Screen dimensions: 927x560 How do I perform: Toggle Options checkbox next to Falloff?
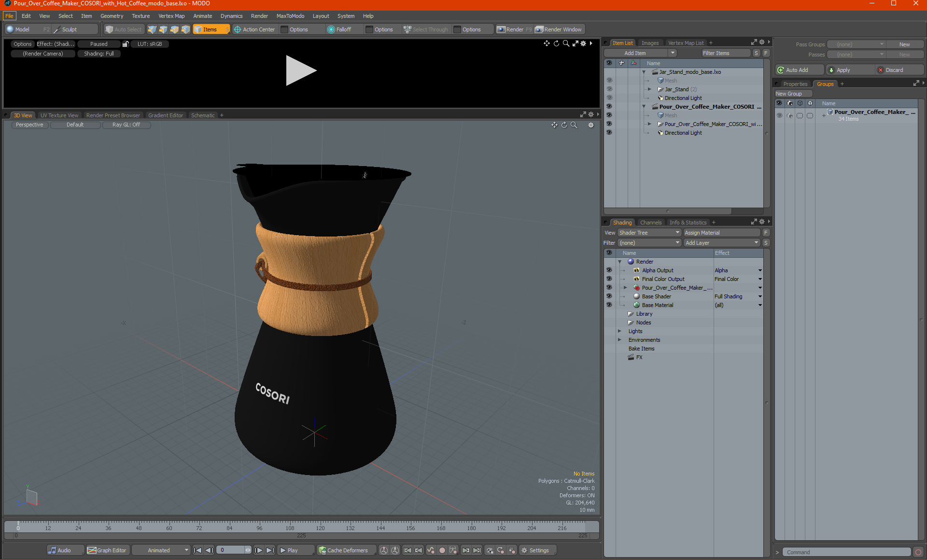pos(369,29)
